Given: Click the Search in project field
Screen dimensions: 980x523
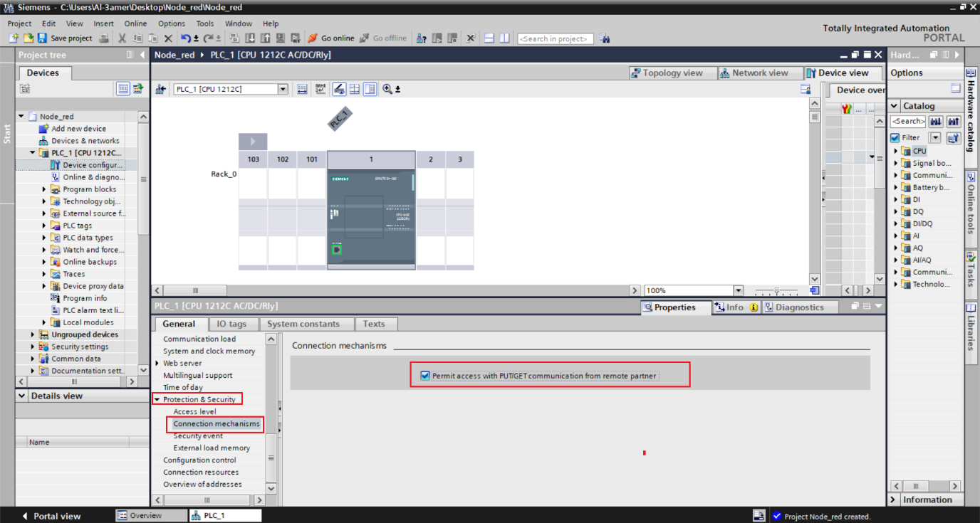Looking at the screenshot, I should coord(555,38).
